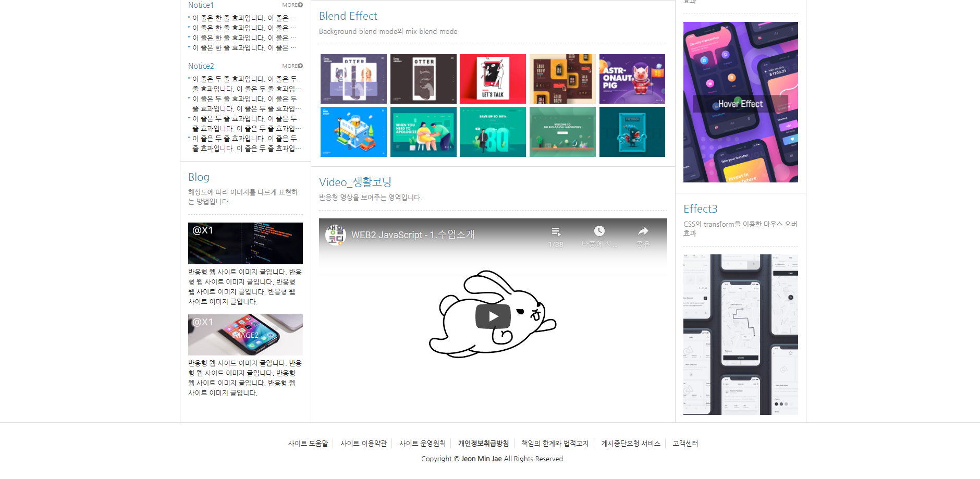Click the Background-blend-mode description text

(388, 32)
